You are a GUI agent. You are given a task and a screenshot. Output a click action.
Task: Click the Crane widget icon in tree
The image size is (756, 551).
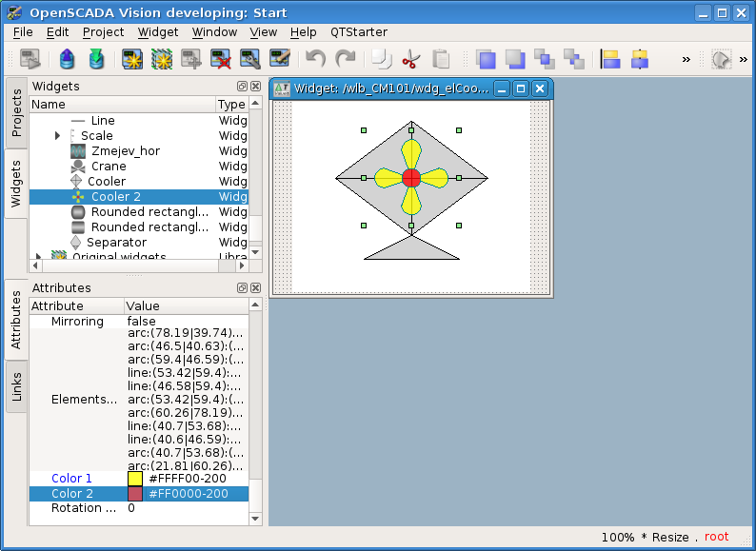(x=78, y=167)
